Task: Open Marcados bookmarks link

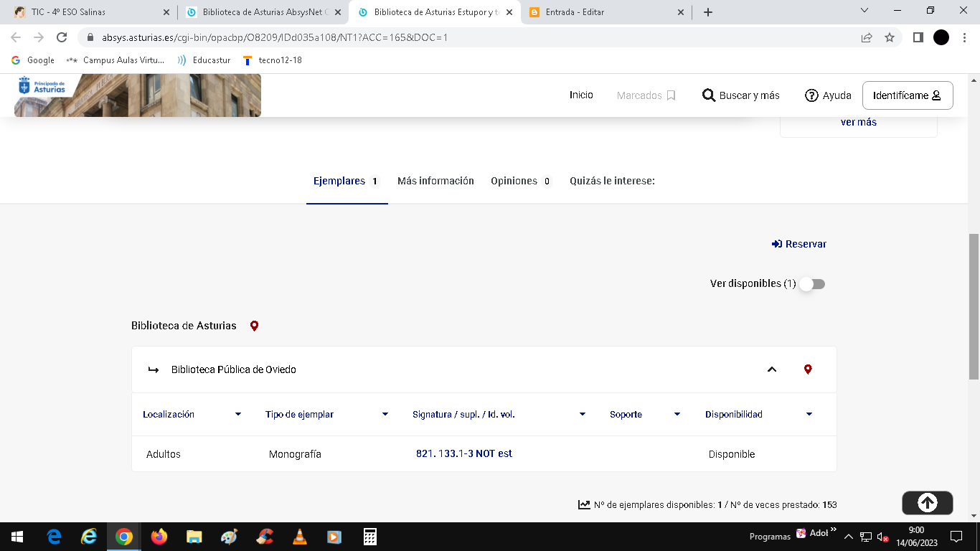Action: pos(646,95)
